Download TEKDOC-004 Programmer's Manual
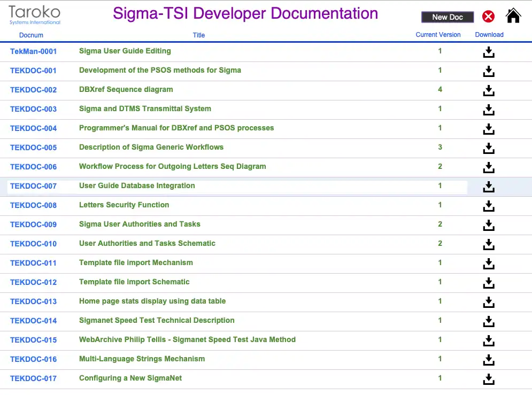This screenshot has width=532, height=395. click(x=489, y=129)
